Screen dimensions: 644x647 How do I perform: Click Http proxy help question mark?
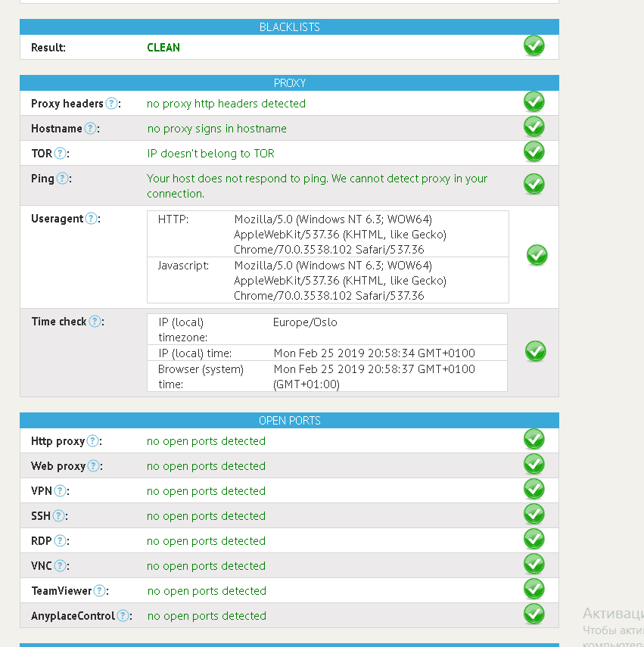[x=93, y=441]
